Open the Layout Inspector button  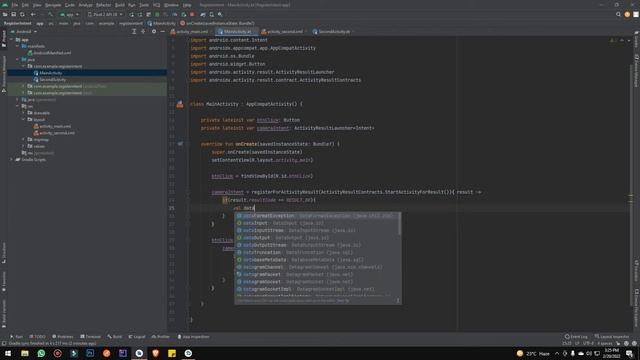pos(612,337)
